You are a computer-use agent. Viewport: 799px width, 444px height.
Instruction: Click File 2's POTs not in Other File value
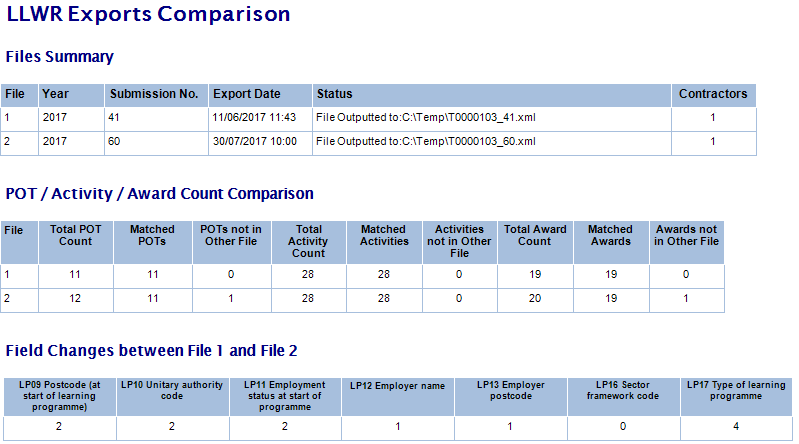click(x=230, y=300)
